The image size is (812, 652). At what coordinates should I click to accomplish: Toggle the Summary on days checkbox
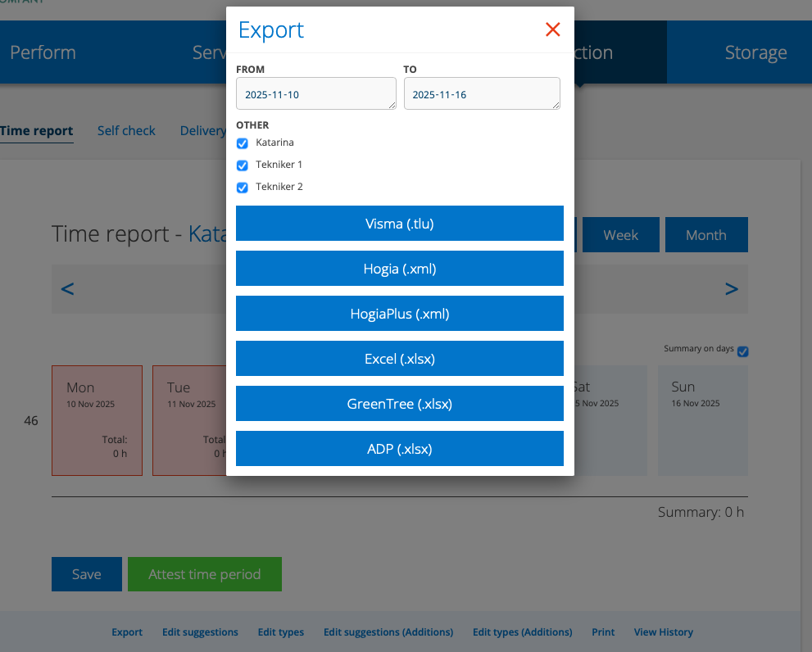tap(742, 351)
